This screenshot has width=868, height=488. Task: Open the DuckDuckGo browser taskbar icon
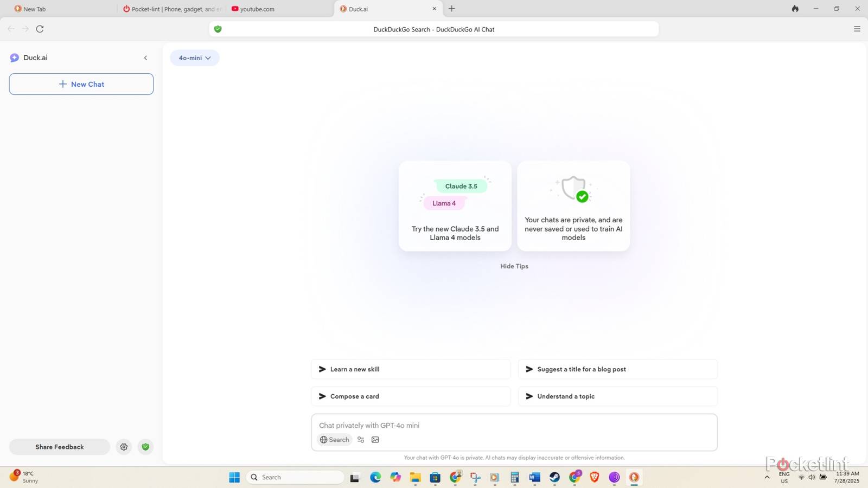[x=634, y=477]
